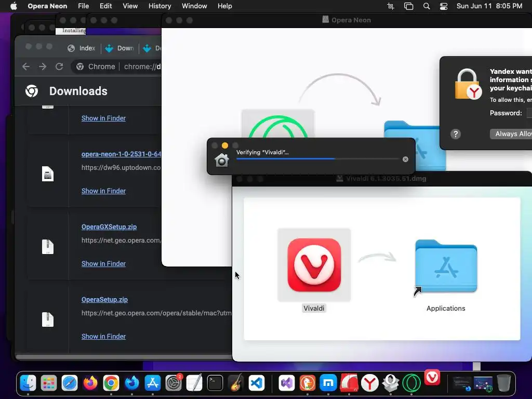
Task: Click the OperaSetup.zip file icon
Action: click(x=48, y=320)
